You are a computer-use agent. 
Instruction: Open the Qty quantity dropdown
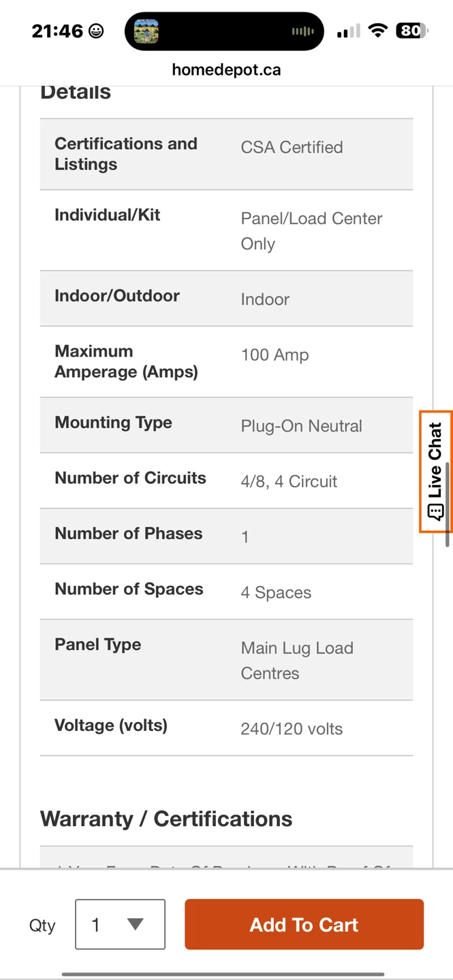tap(120, 924)
